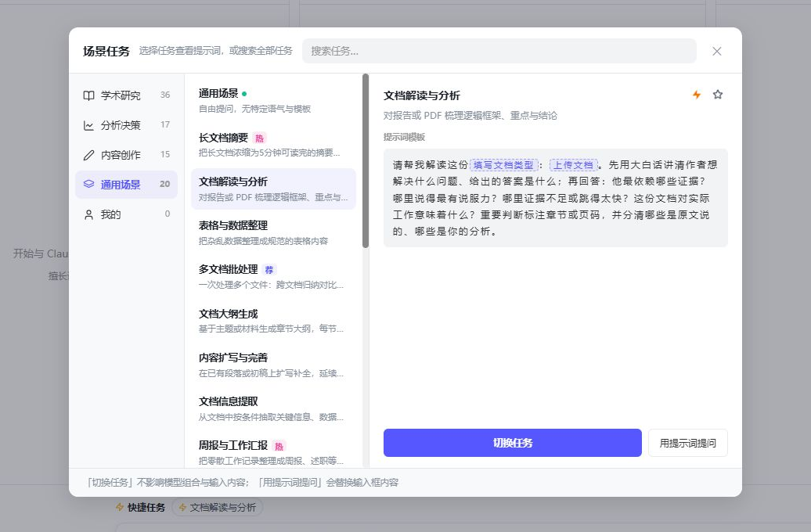Open the 我的 category
This screenshot has width=811, height=532.
(x=126, y=214)
